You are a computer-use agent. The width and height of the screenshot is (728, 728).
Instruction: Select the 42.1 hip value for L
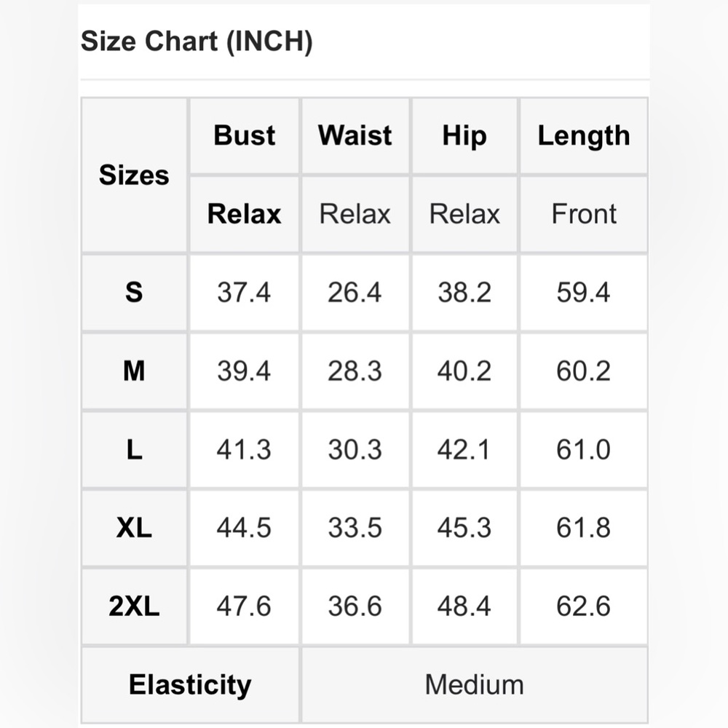pyautogui.click(x=464, y=449)
